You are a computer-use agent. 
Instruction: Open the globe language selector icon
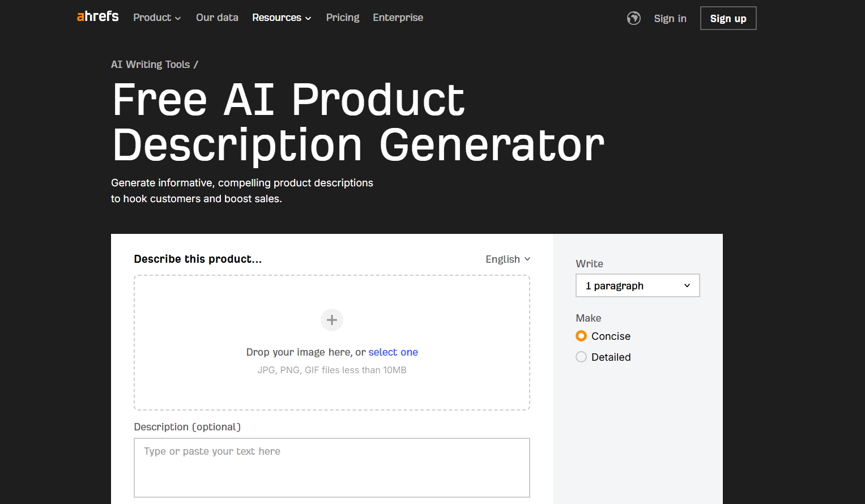pyautogui.click(x=633, y=18)
